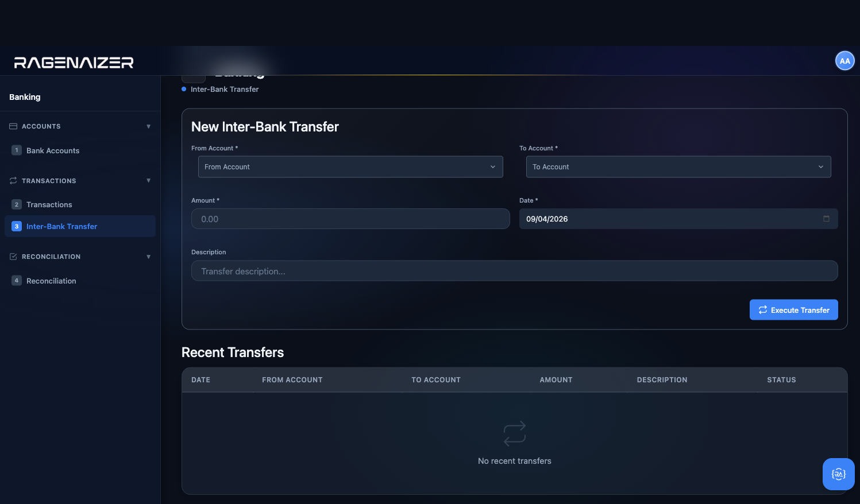Screen dimensions: 860x504
Task: Click the Execute Transfer button
Action: coord(793,310)
